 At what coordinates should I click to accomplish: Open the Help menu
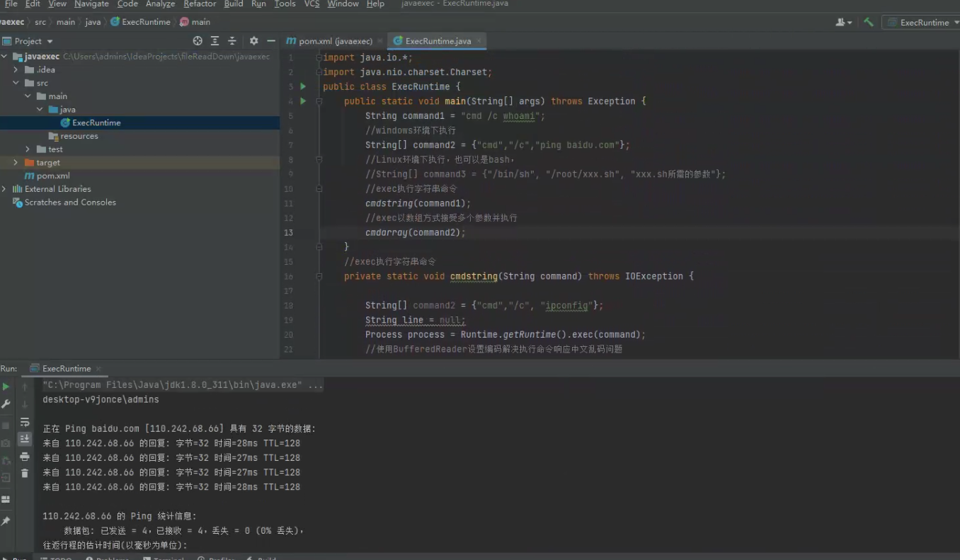point(375,4)
